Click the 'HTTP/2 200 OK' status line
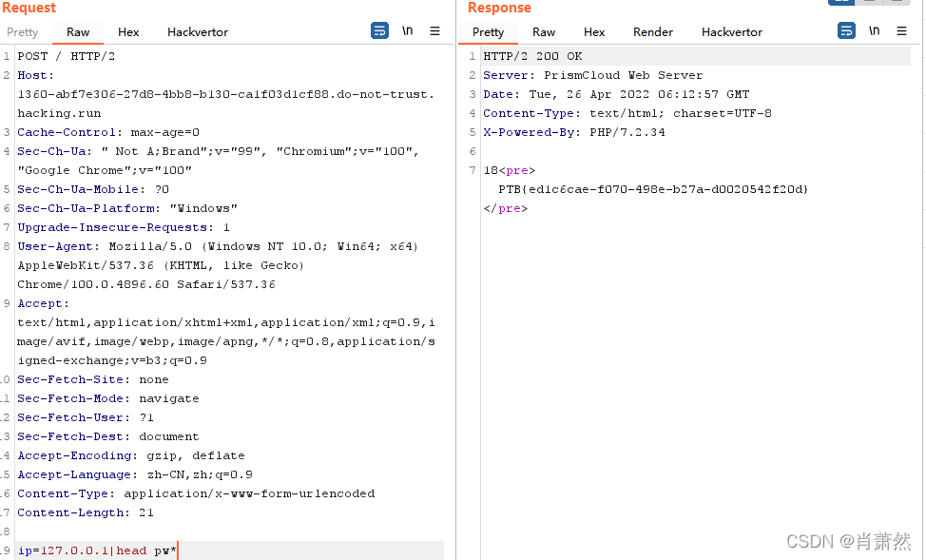 532,56
